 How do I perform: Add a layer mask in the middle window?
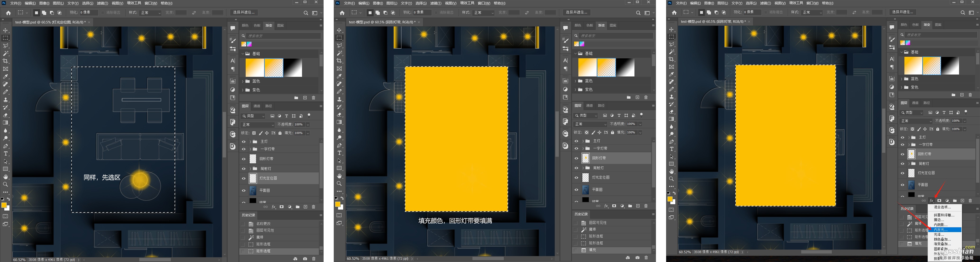coord(614,206)
